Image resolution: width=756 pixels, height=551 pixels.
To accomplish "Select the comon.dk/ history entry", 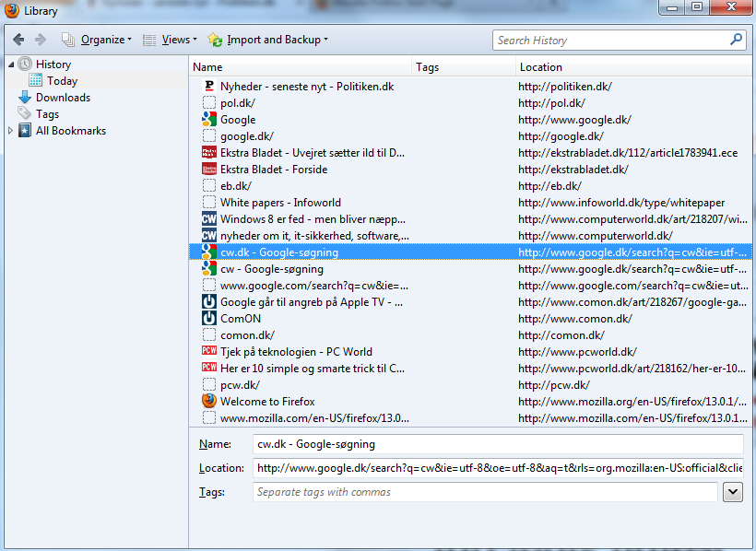I will pyautogui.click(x=247, y=335).
